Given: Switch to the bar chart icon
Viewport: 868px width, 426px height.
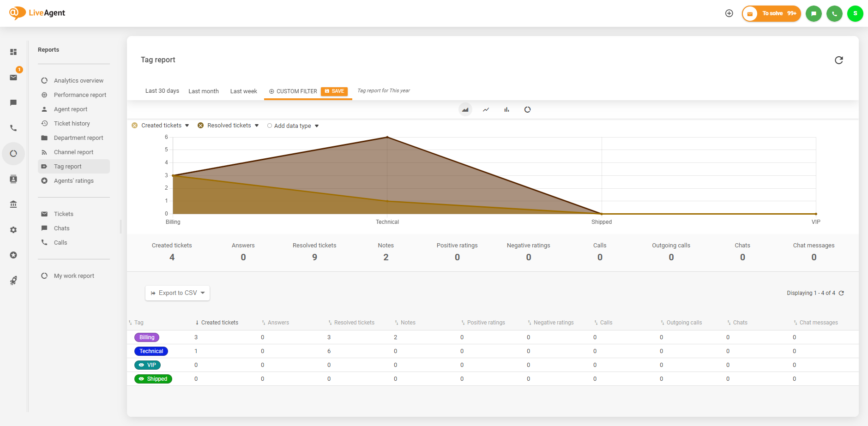Looking at the screenshot, I should [x=506, y=109].
